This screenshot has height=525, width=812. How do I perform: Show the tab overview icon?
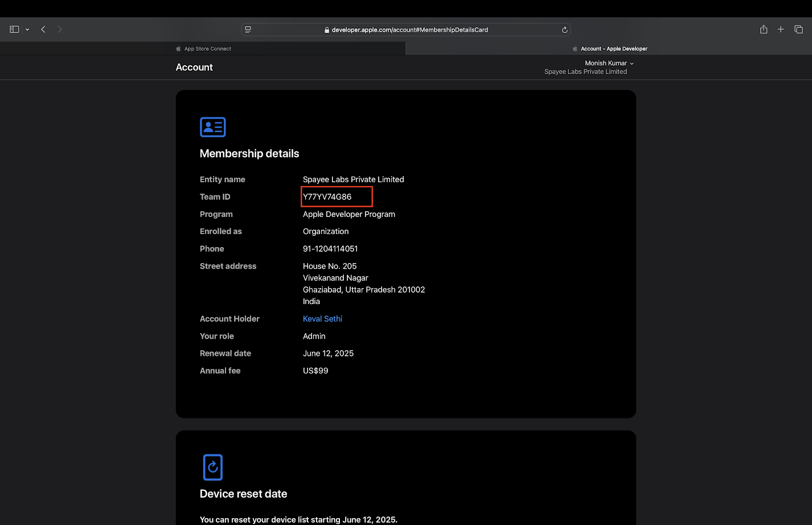point(798,30)
